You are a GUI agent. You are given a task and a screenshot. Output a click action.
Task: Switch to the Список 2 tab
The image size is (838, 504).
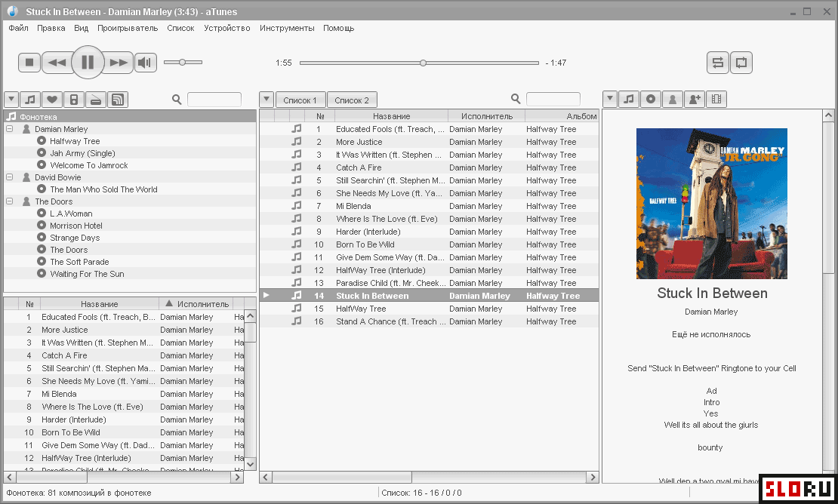tap(352, 100)
